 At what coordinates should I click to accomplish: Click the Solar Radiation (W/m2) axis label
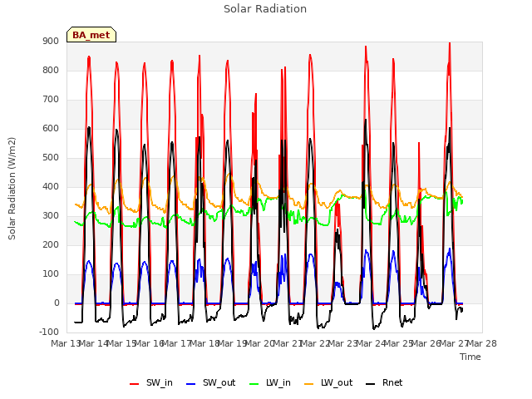pos(12,189)
